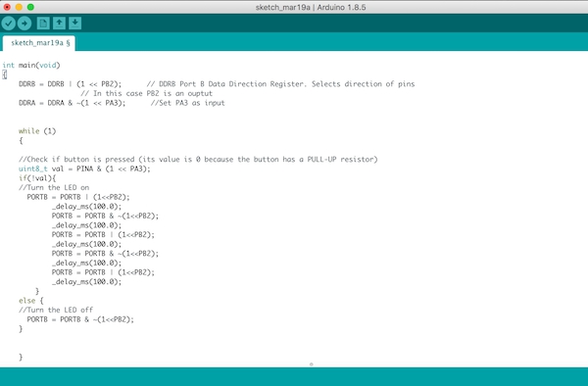Click the comment "//Set PA3 as input"
The width and height of the screenshot is (588, 386).
click(187, 103)
